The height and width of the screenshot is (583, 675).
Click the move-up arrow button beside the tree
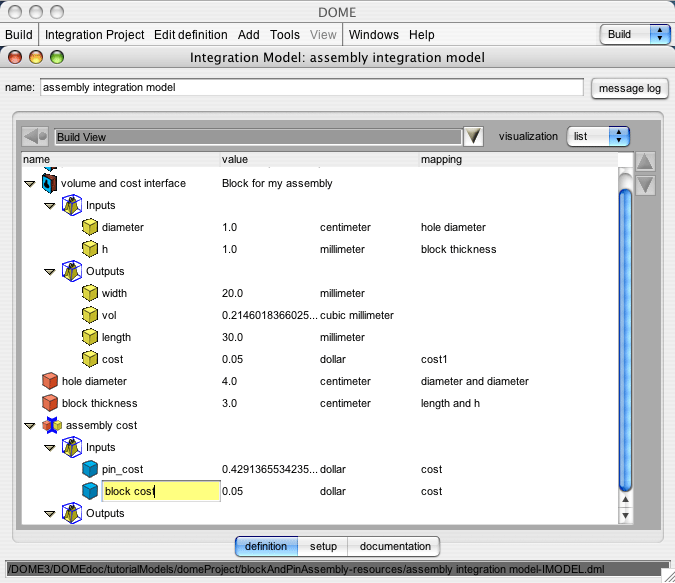click(x=645, y=162)
